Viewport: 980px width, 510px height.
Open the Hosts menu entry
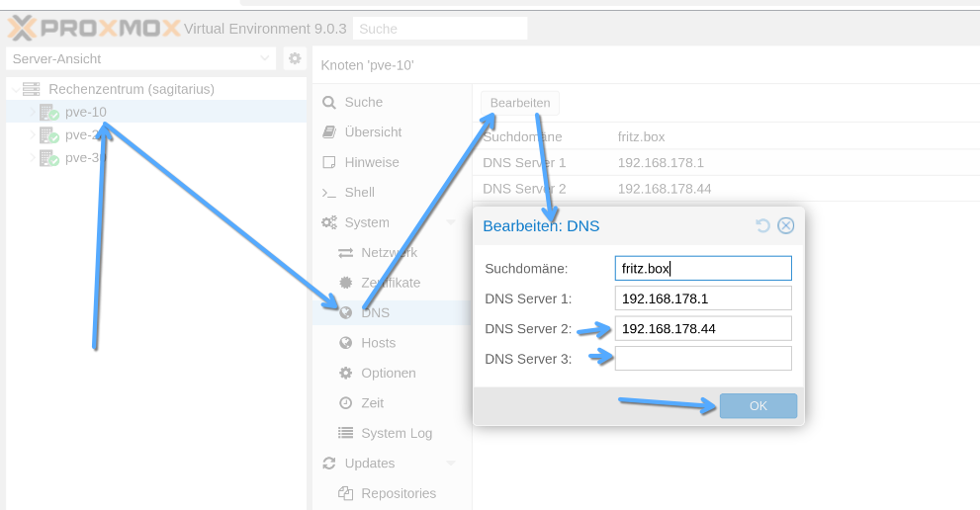(378, 343)
